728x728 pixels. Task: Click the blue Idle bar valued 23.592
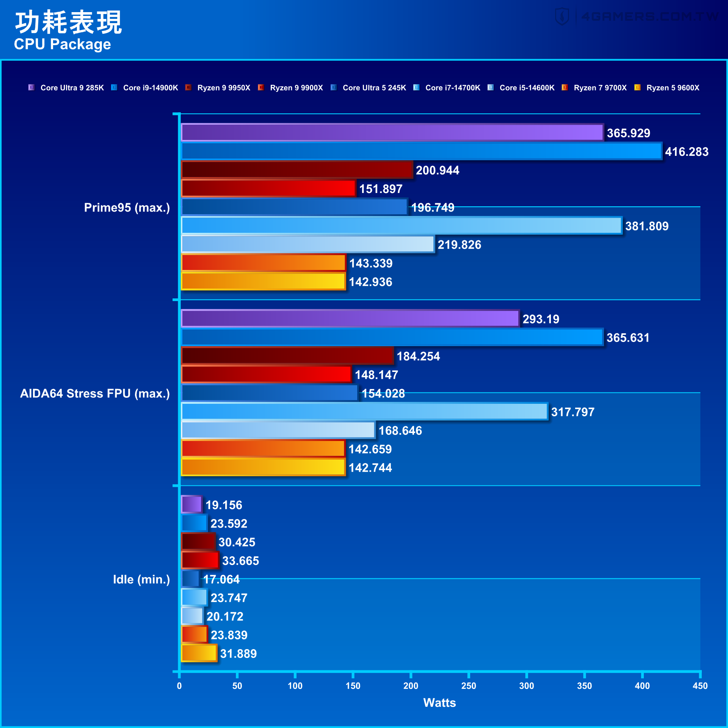point(195,523)
